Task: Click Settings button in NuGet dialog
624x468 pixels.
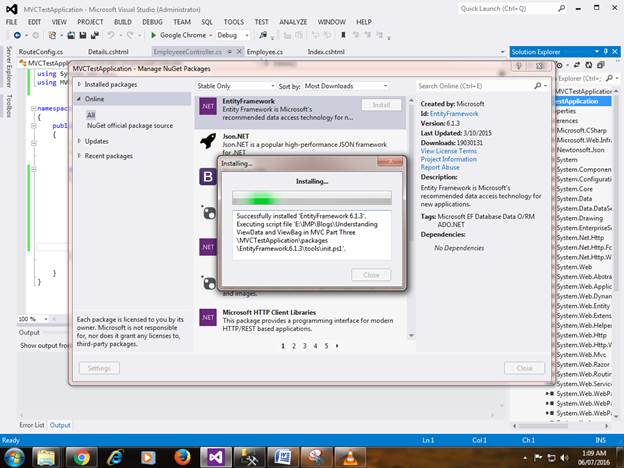Action: (99, 368)
